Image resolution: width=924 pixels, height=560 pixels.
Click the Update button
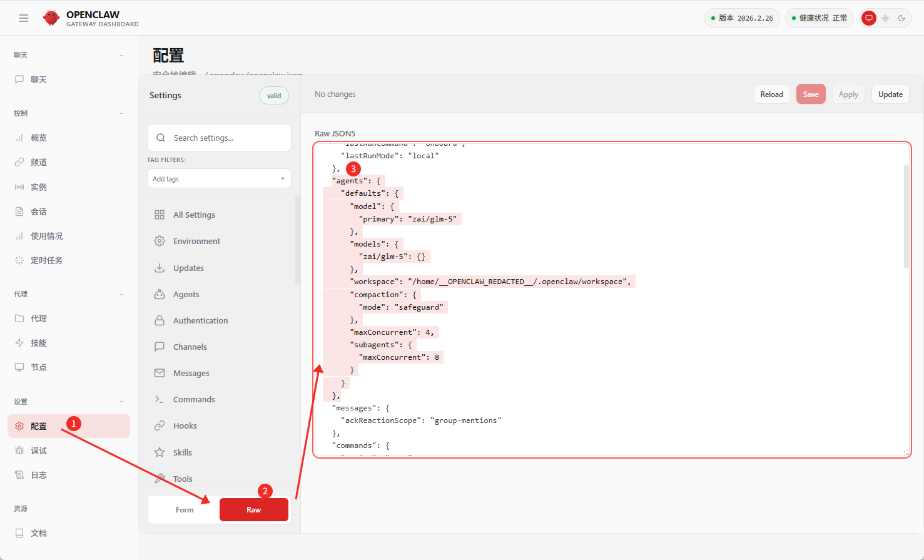click(x=890, y=94)
